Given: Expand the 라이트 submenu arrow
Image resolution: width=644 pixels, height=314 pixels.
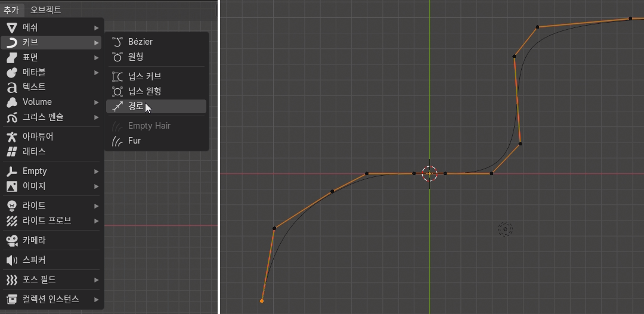Looking at the screenshot, I should [x=96, y=206].
